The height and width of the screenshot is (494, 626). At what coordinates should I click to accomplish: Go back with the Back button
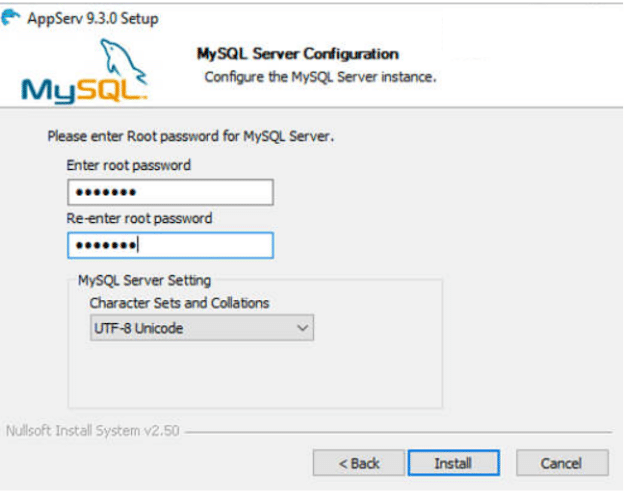(359, 463)
